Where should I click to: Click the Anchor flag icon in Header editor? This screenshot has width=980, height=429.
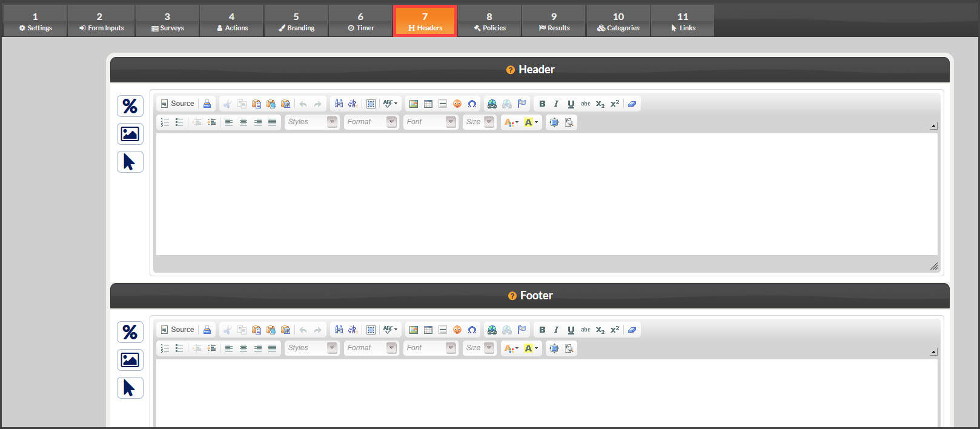[521, 104]
